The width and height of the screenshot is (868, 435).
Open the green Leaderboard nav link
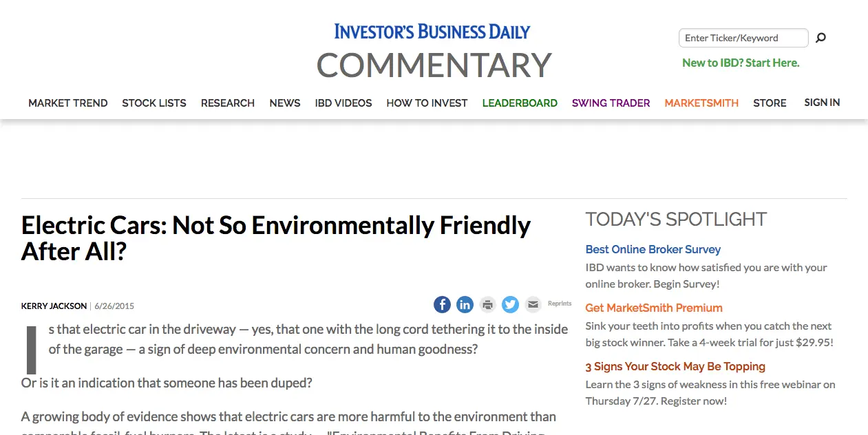520,103
